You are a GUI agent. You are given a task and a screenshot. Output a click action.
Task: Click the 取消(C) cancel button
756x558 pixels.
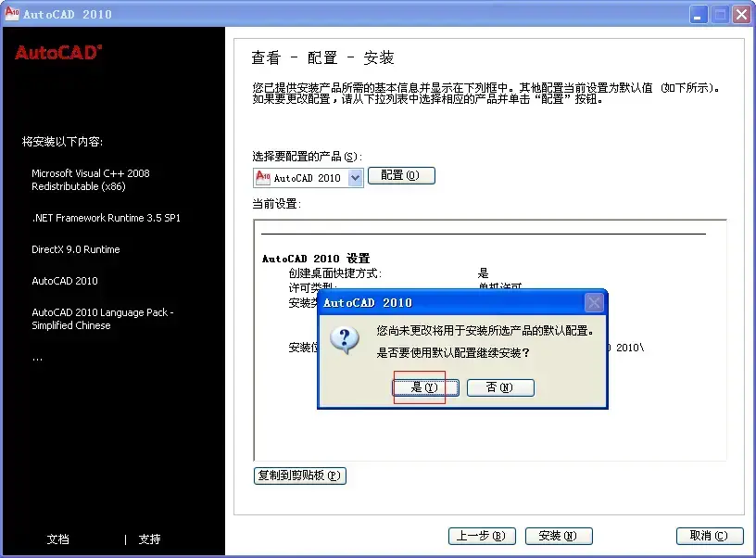[710, 536]
